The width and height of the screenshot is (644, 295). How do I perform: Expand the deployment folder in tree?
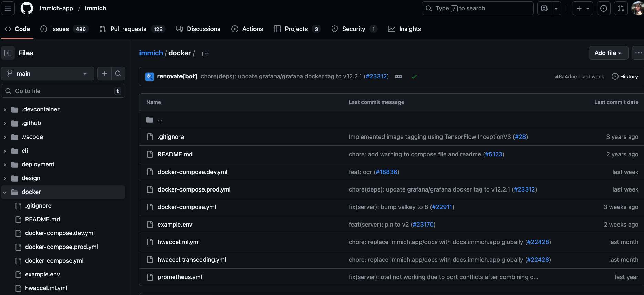pos(5,165)
